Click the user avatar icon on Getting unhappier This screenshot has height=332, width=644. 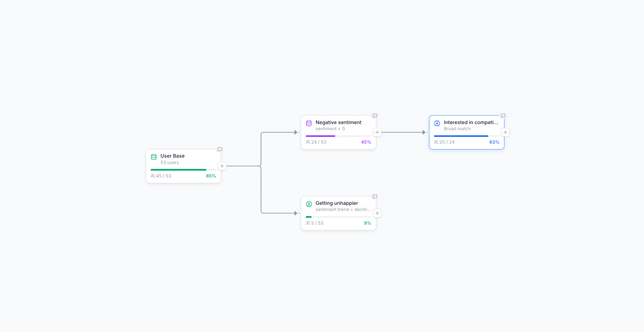(309, 204)
